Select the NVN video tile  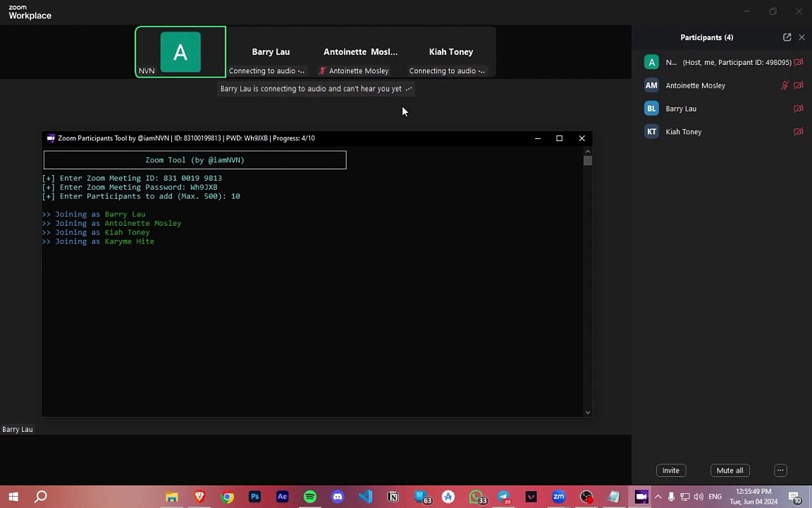tap(180, 52)
